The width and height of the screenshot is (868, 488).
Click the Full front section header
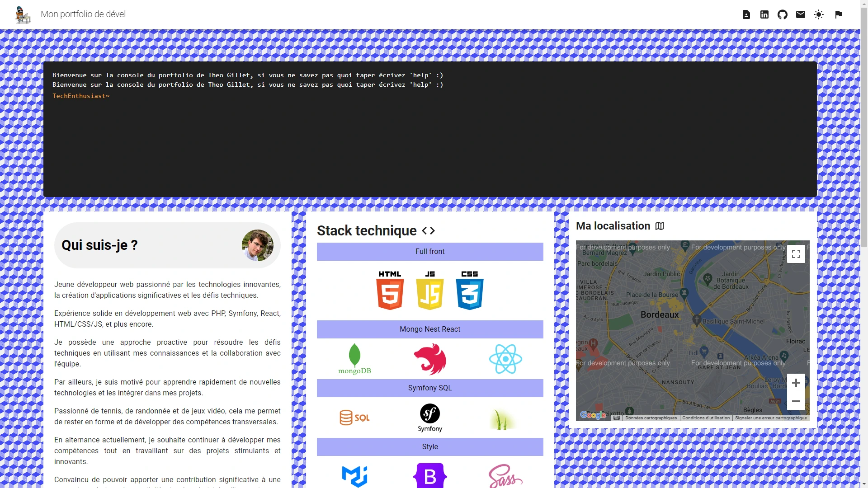click(430, 252)
